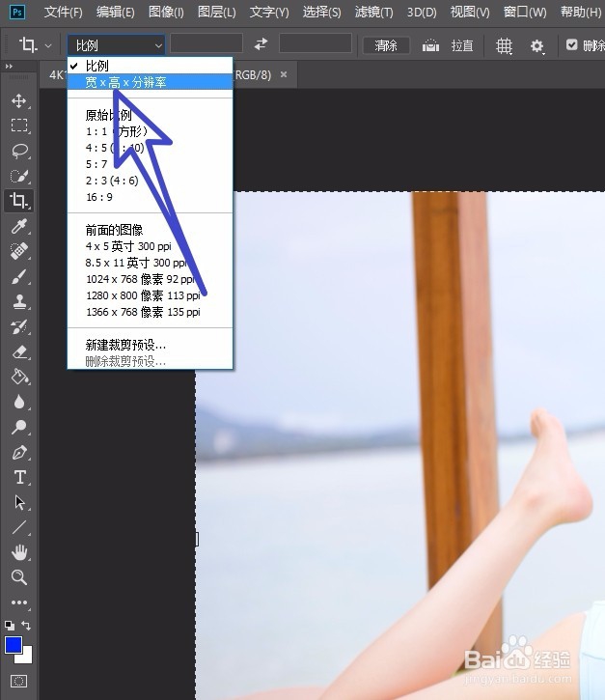Open the blue foreground color swatch
Viewport: 605px width, 700px height.
click(x=13, y=645)
